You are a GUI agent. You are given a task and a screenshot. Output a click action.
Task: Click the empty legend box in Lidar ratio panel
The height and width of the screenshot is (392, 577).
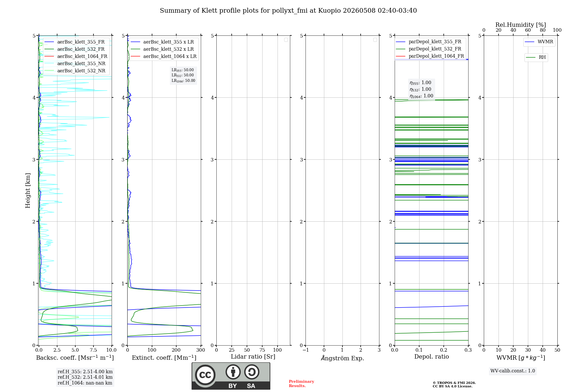pos(286,40)
